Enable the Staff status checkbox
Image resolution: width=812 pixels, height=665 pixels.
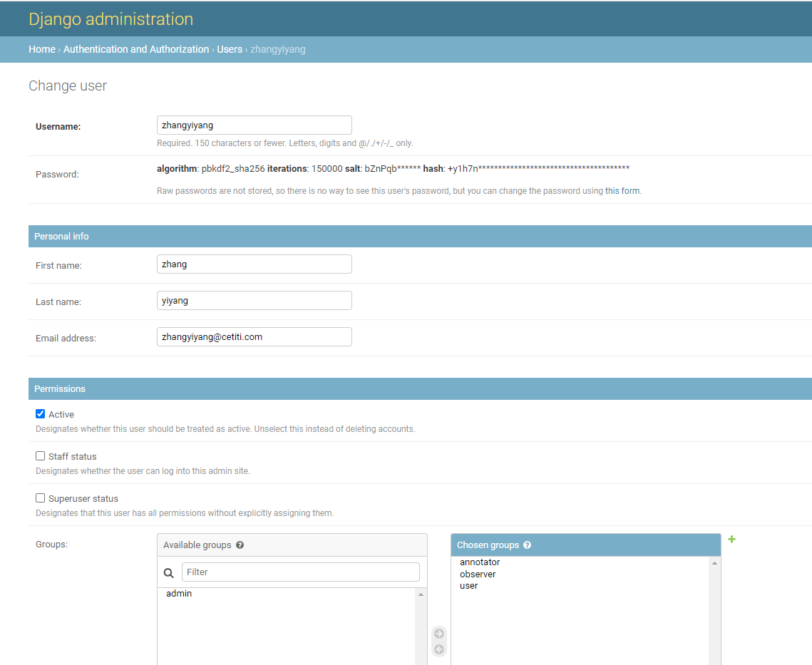point(40,455)
